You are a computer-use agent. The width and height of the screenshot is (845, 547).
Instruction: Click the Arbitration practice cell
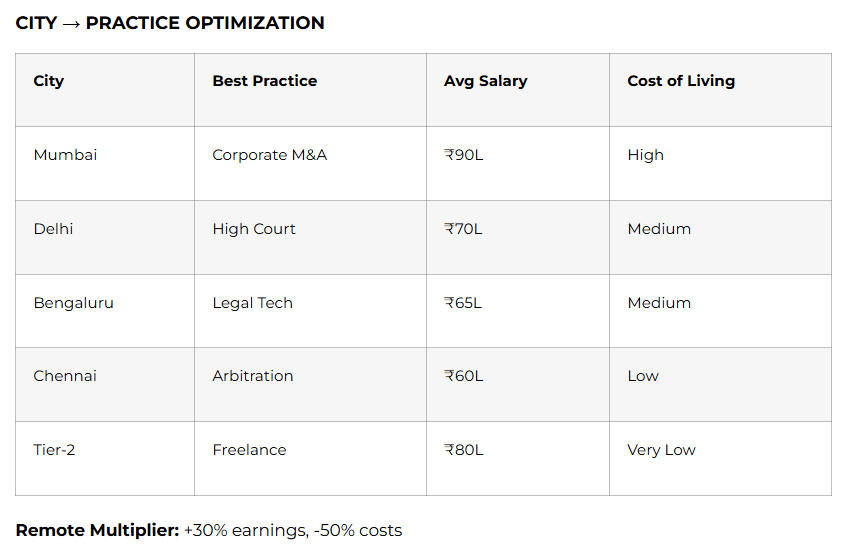point(253,376)
